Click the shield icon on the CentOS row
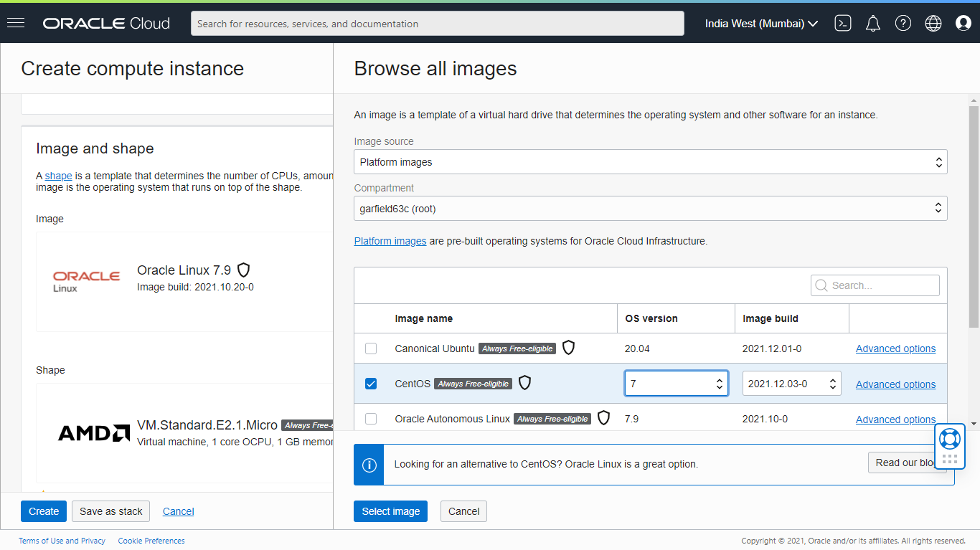980x550 pixels. [525, 383]
